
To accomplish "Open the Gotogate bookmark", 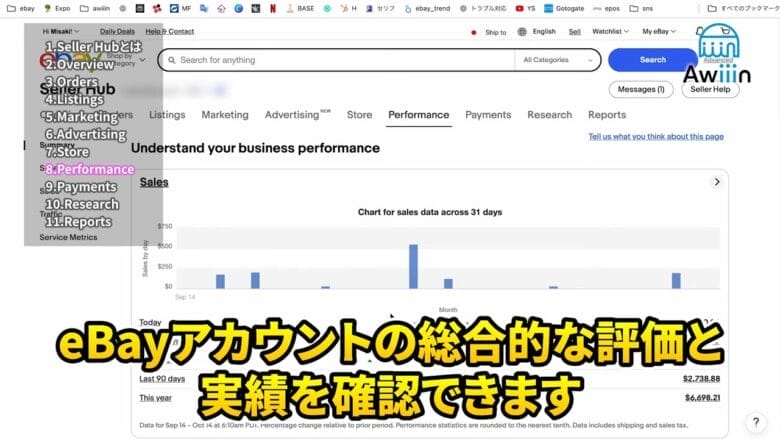I will (x=563, y=8).
